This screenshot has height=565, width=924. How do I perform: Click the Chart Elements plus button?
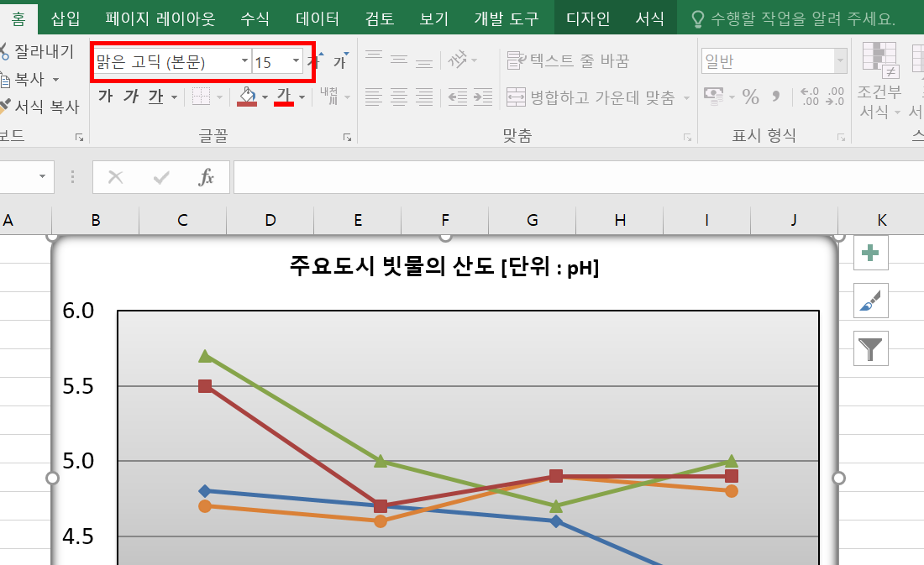[871, 253]
